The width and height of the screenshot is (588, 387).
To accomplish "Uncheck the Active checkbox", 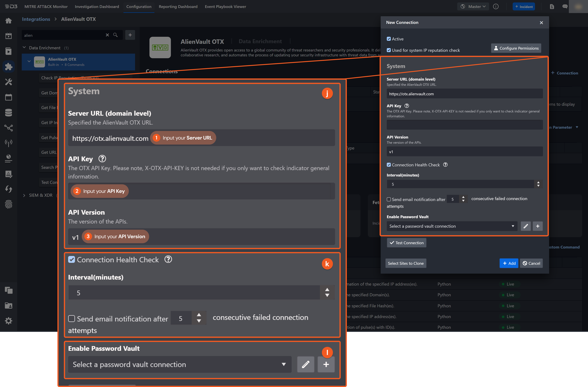I will (x=389, y=39).
